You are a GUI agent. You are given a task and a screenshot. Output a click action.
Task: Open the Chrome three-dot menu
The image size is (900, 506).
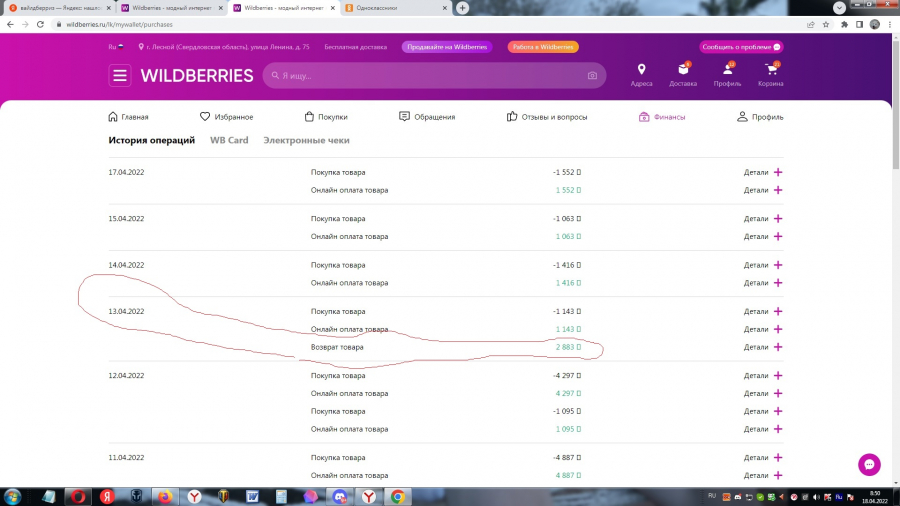(890, 25)
